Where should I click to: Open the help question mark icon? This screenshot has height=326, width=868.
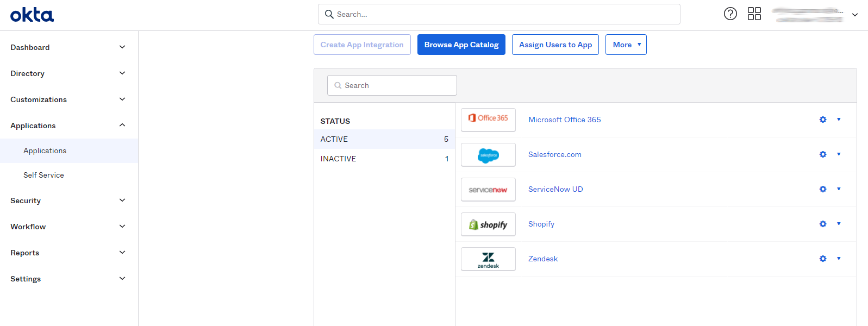click(x=730, y=14)
